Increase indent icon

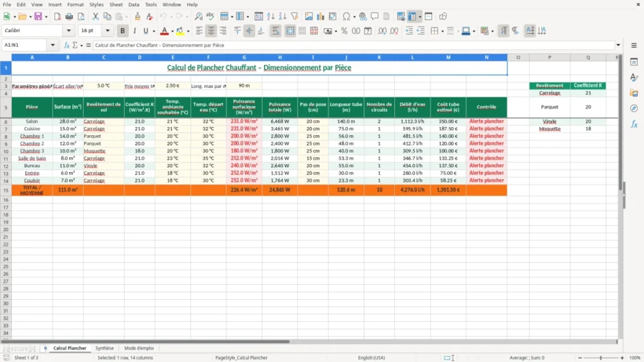pyautogui.click(x=409, y=31)
